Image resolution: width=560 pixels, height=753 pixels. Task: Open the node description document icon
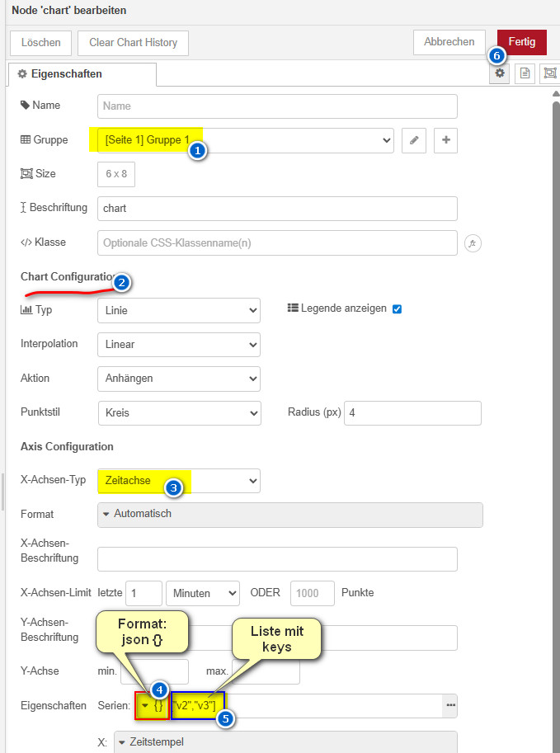click(x=525, y=73)
